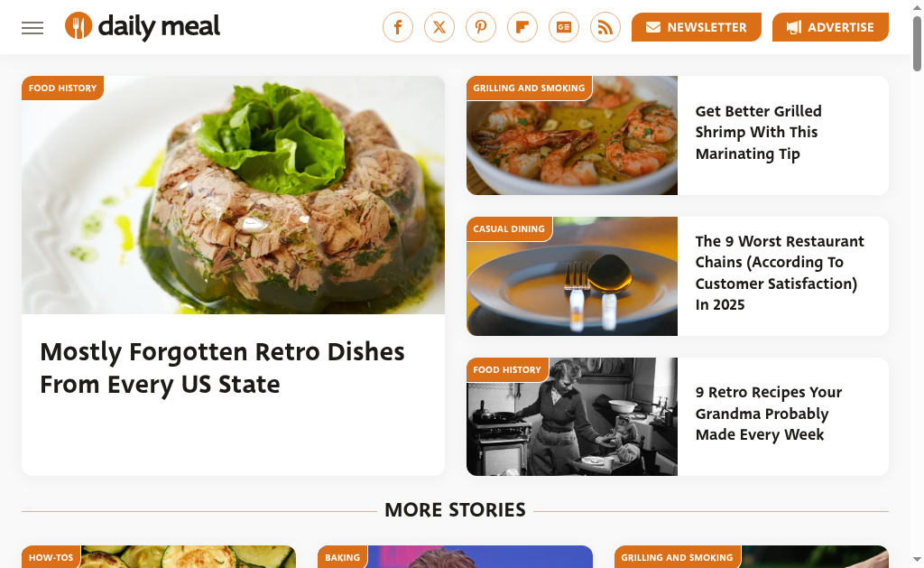Screen dimensions: 924x568
Task: Select the Casual Dining category tag
Action: pyautogui.click(x=509, y=228)
